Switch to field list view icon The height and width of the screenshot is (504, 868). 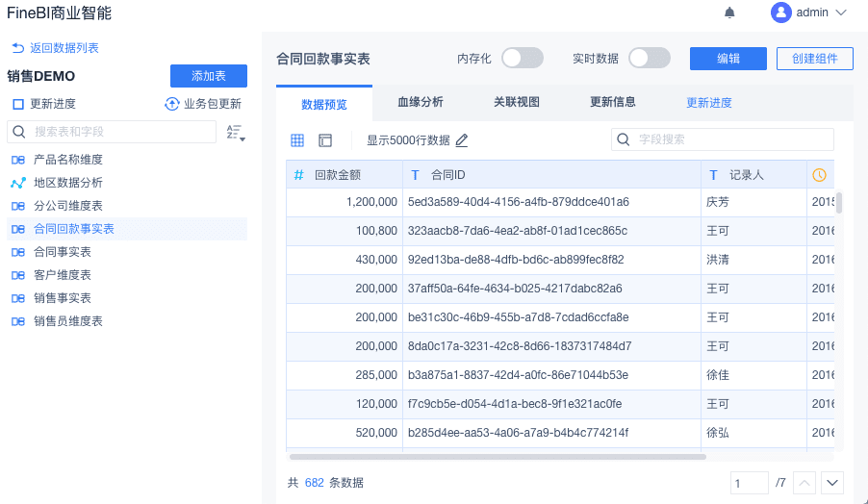325,140
